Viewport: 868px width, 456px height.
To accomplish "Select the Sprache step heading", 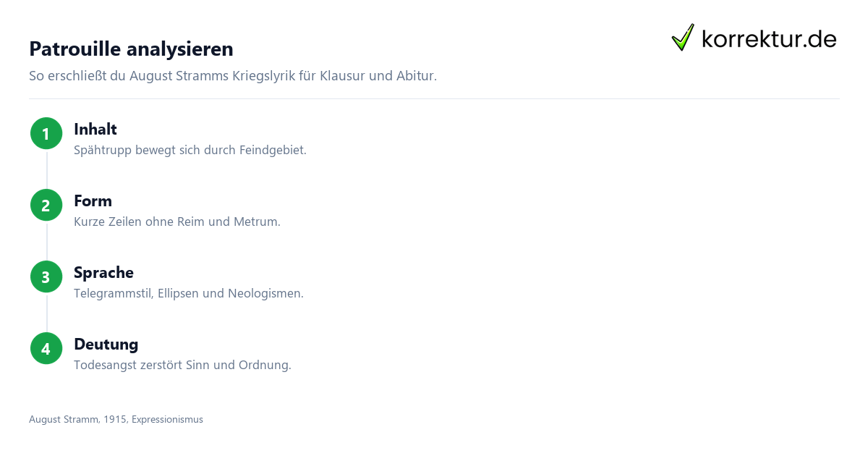I will coord(103,273).
